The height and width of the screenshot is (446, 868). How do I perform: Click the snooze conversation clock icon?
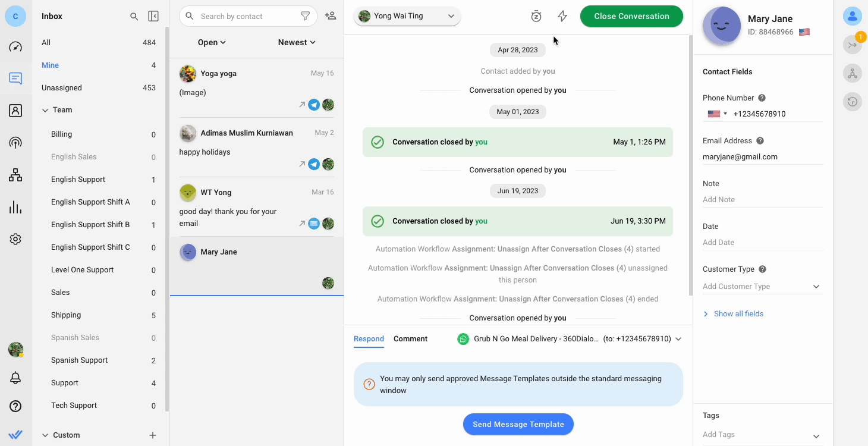click(536, 17)
